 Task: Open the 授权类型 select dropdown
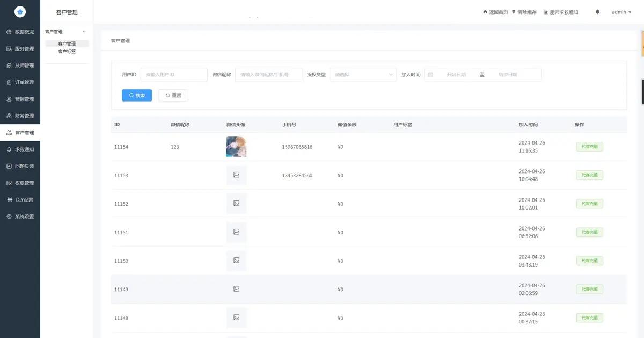coord(363,75)
